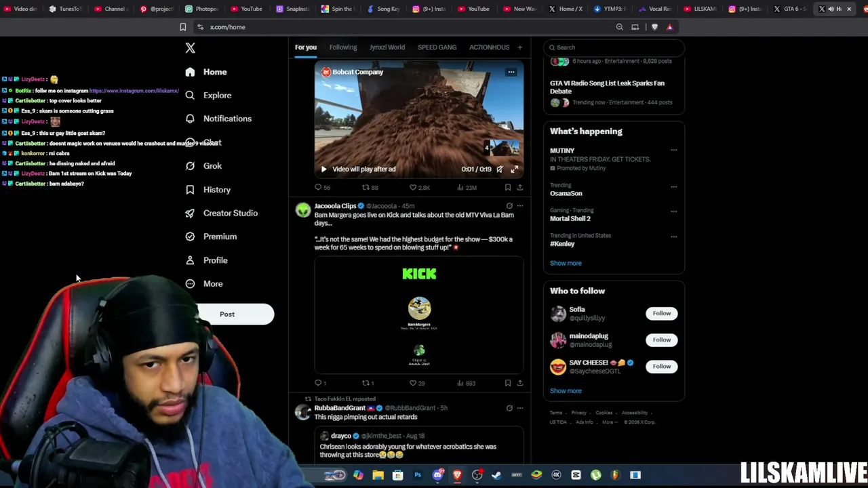The height and width of the screenshot is (488, 868).
Task: Switch to the Jynxzi World tab
Action: (387, 47)
